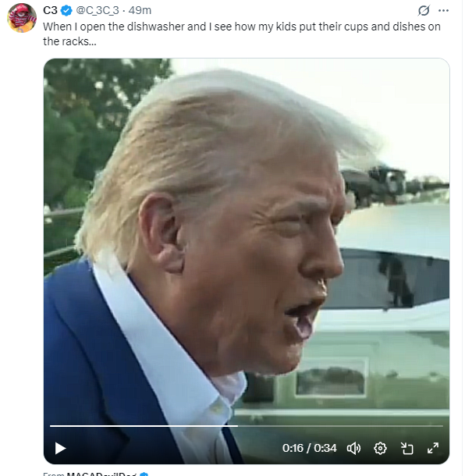Click the 0:16 / 0:34 time display
The image size is (465, 476).
click(x=309, y=448)
